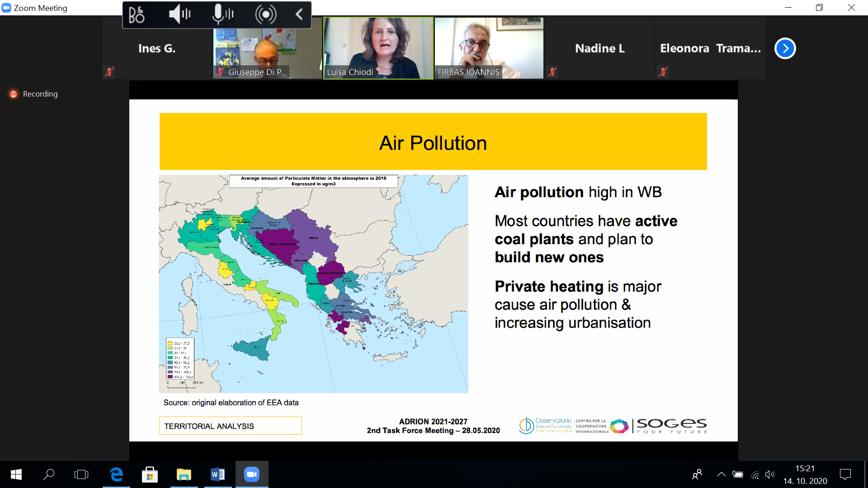868x488 pixels.
Task: Click the muted mic icon on Ines G. tile
Action: [109, 71]
